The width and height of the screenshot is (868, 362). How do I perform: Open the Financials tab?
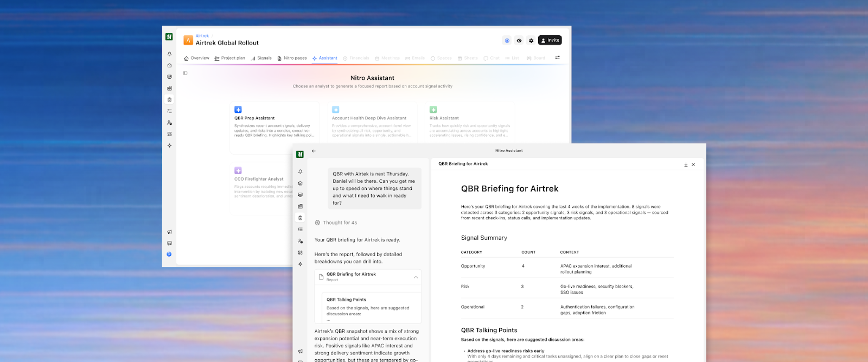[356, 58]
